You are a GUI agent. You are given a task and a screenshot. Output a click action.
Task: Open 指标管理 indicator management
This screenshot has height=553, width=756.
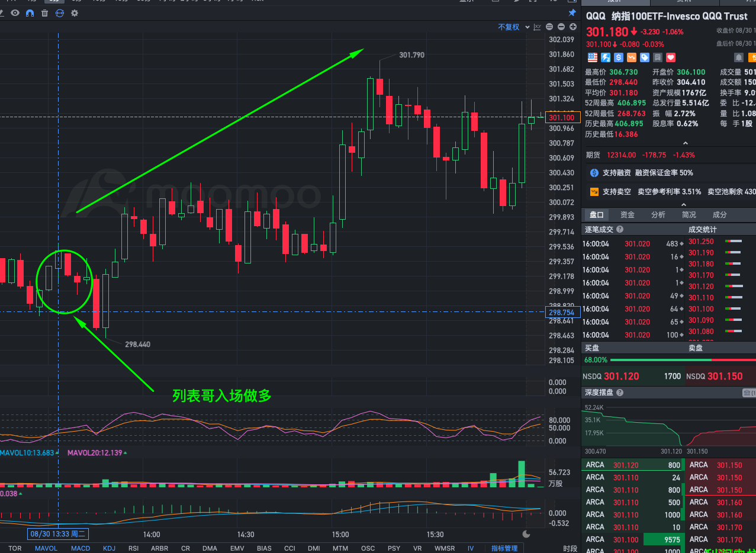point(504,548)
